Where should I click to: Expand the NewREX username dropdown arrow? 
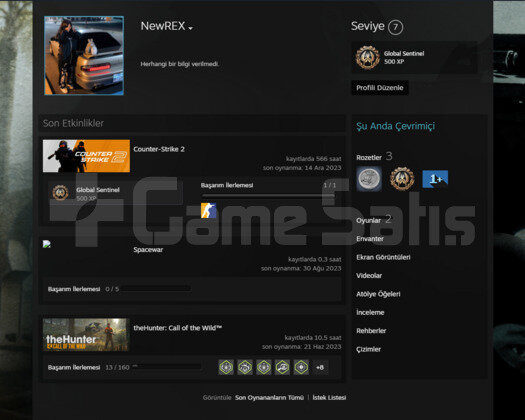[191, 28]
